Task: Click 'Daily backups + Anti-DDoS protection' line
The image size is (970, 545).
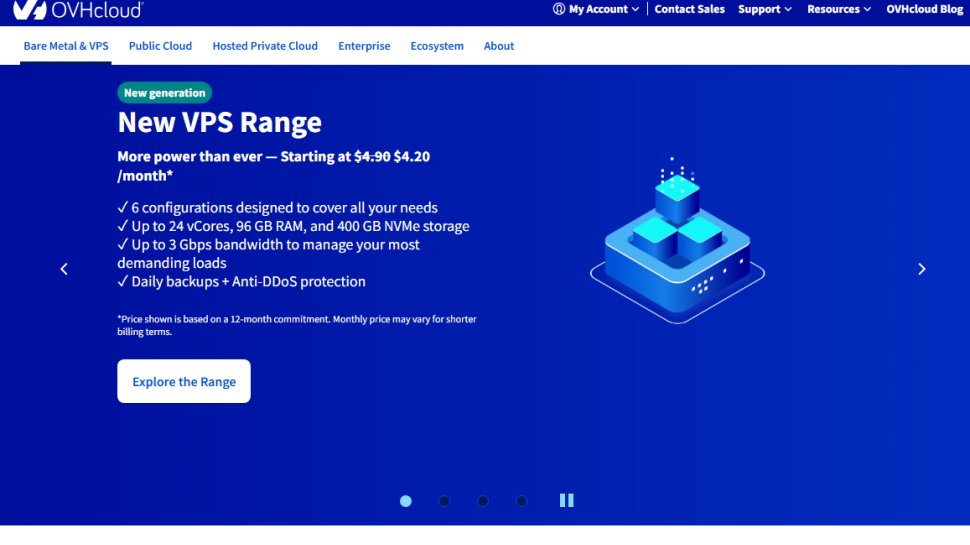Action: pos(241,281)
